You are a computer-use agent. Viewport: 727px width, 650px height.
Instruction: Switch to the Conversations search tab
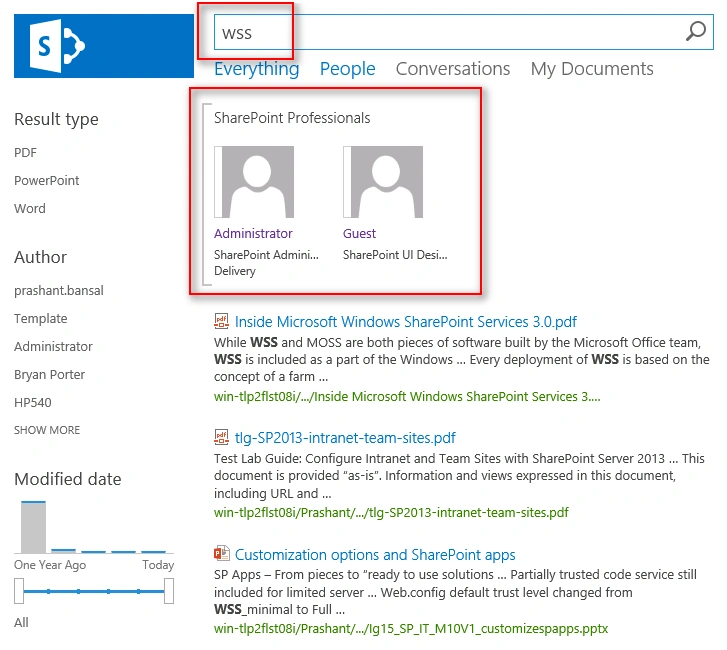453,69
